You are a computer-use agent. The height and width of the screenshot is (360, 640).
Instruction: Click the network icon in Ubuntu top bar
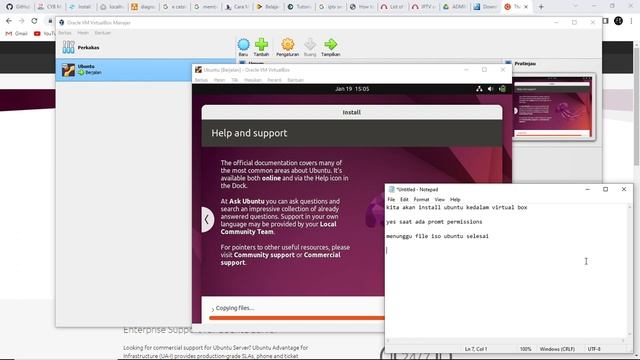point(479,89)
